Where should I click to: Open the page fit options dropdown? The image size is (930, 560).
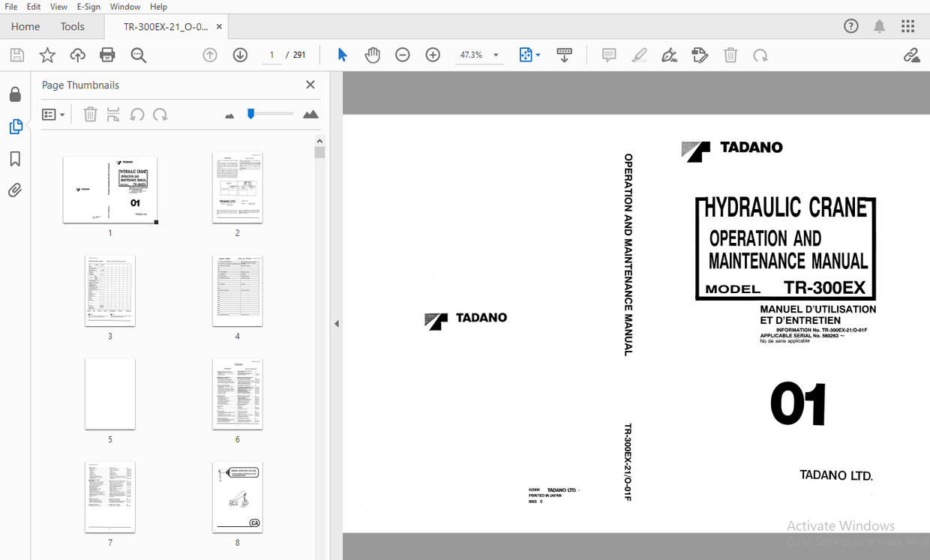tap(537, 54)
